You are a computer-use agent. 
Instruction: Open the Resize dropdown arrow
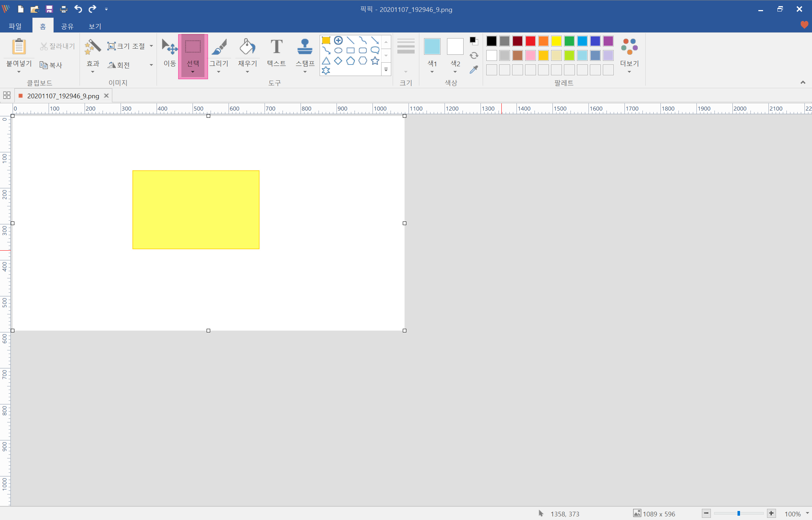click(151, 46)
